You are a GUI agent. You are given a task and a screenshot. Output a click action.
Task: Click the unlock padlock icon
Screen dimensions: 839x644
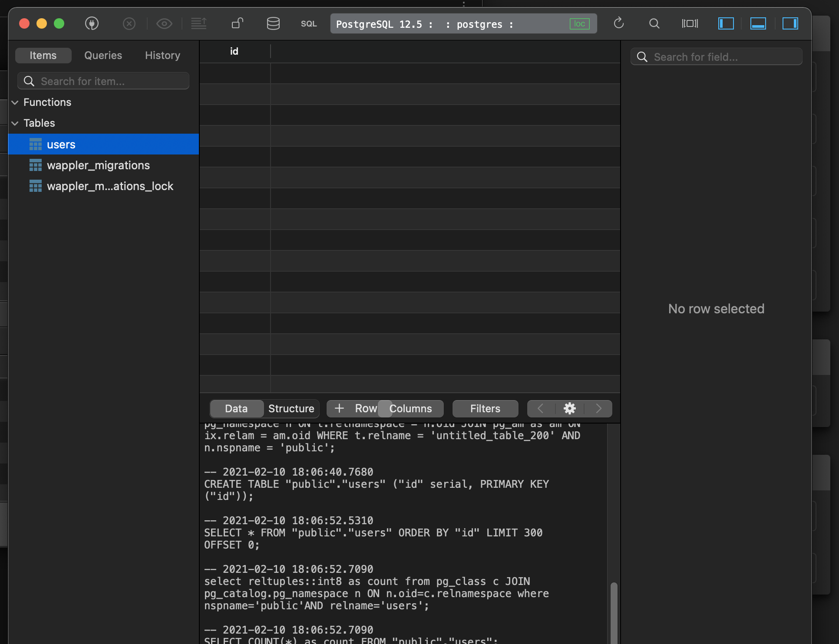point(237,23)
